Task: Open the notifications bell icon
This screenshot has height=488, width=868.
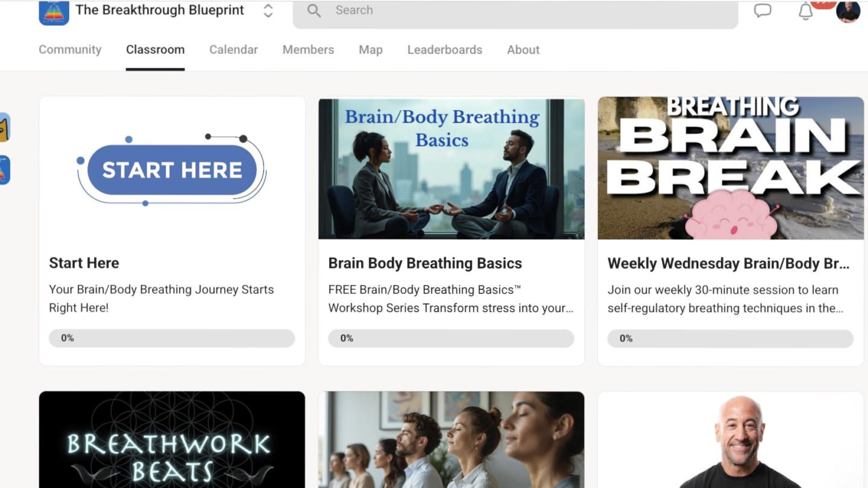Action: point(806,11)
